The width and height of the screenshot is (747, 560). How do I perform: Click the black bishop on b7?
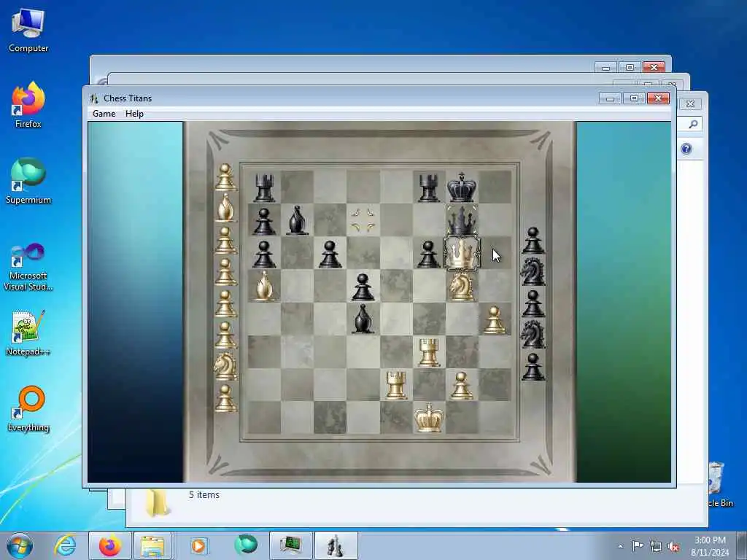click(298, 220)
